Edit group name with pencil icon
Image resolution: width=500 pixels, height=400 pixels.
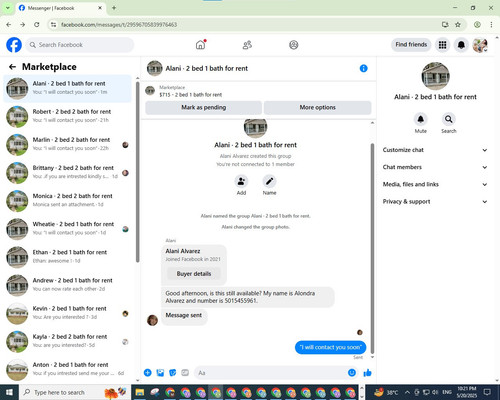(x=269, y=181)
